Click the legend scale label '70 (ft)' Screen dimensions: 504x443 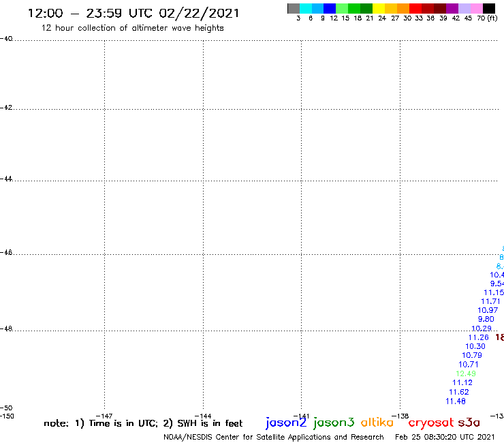click(x=487, y=18)
